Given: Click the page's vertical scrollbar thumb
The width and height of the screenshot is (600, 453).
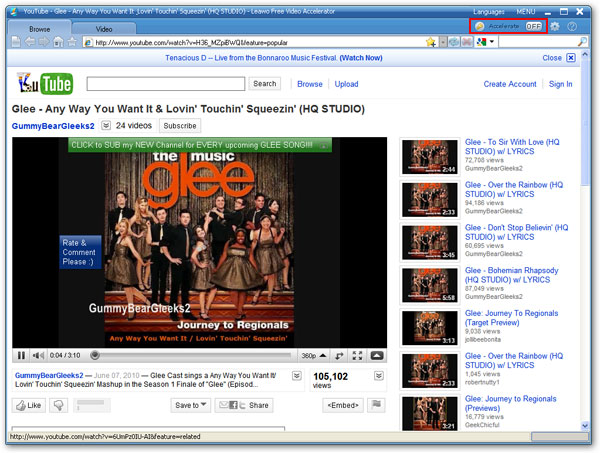Looking at the screenshot, I should tap(585, 122).
